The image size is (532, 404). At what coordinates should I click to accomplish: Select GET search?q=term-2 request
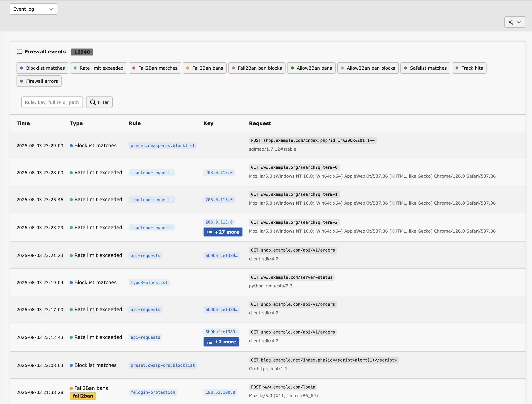coord(294,223)
